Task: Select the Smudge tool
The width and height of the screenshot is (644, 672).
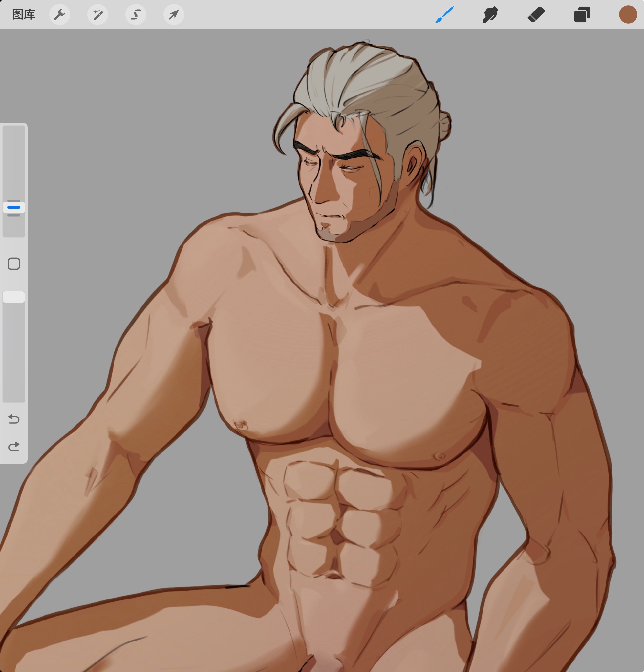Action: point(490,14)
